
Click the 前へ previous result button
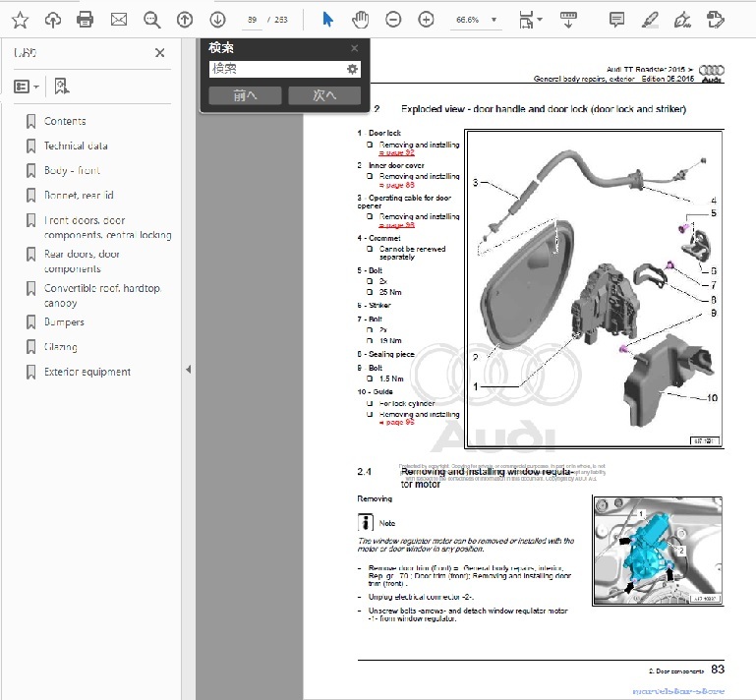245,95
